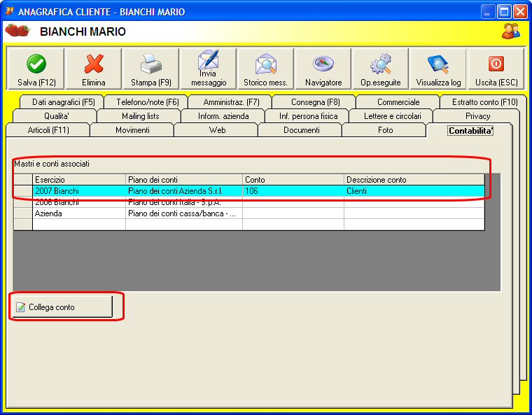
Task: View Op.eseguite executed operations
Action: [x=381, y=69]
